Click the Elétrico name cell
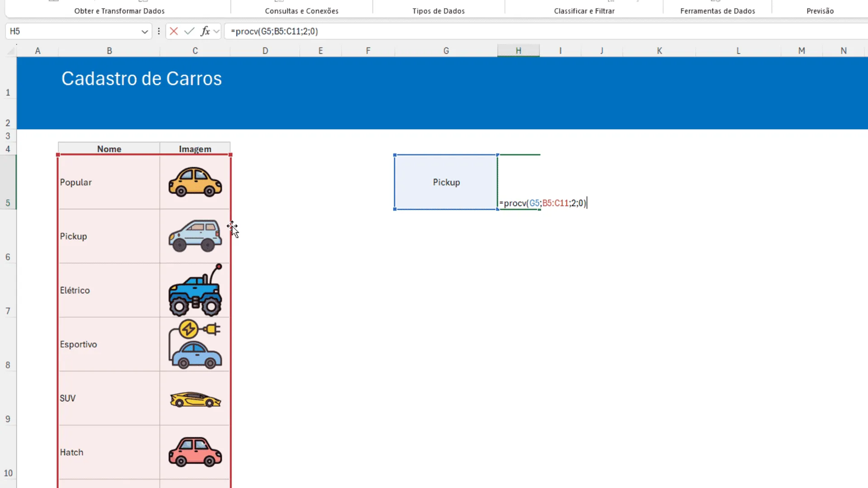Screen dimensions: 868x488 (x=109, y=290)
